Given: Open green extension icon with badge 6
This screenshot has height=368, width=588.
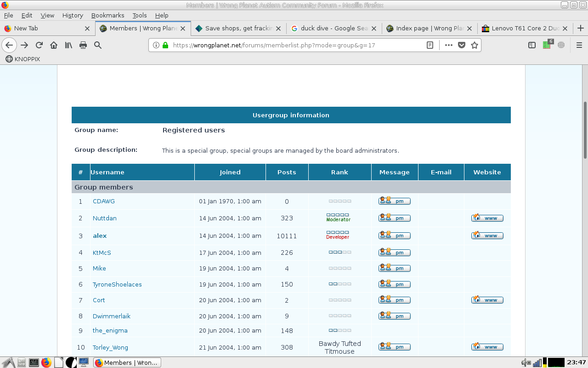Looking at the screenshot, I should click(547, 45).
